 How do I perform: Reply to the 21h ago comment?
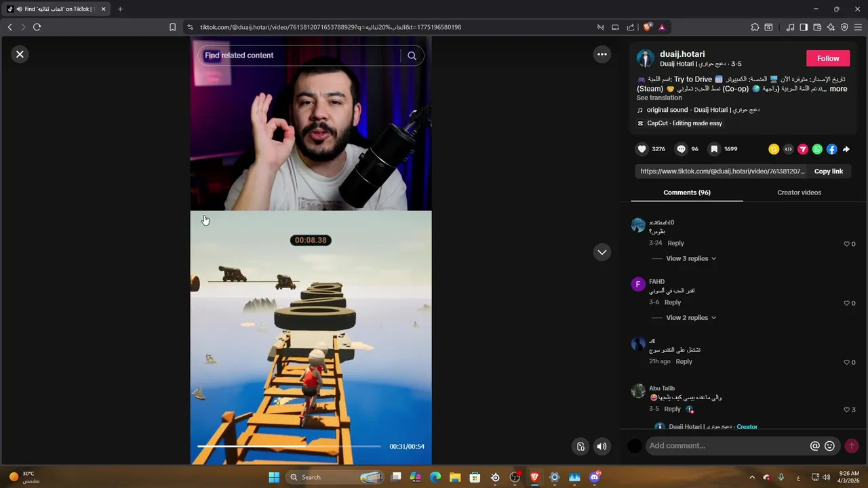click(x=684, y=362)
